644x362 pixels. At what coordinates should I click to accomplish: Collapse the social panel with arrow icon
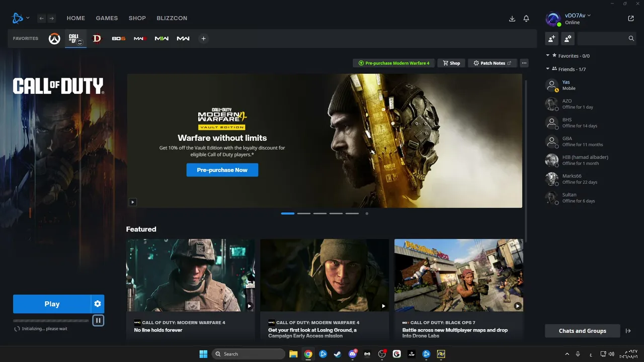point(628,331)
